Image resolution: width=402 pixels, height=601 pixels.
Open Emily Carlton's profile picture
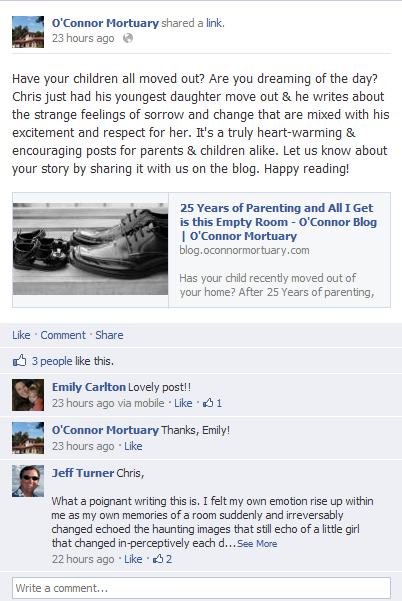28,395
